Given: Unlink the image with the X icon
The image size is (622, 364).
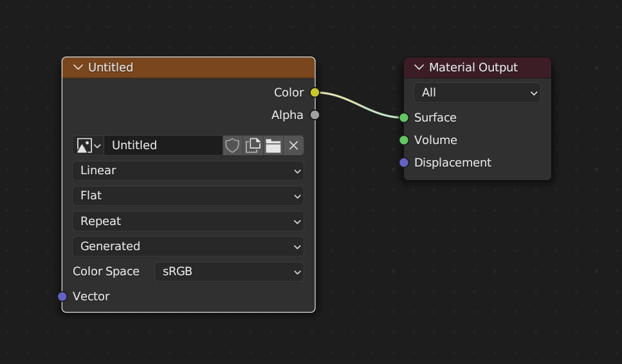Looking at the screenshot, I should 293,145.
